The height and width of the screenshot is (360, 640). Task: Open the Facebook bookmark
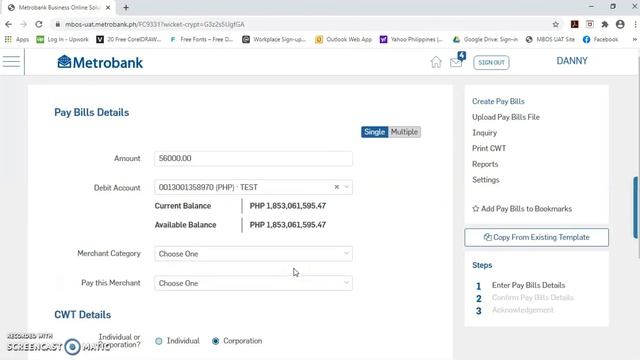(600, 39)
